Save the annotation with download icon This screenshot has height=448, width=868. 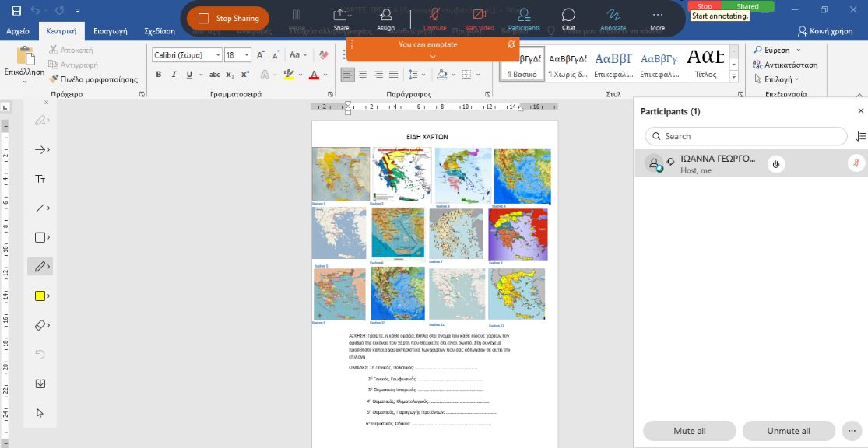40,383
